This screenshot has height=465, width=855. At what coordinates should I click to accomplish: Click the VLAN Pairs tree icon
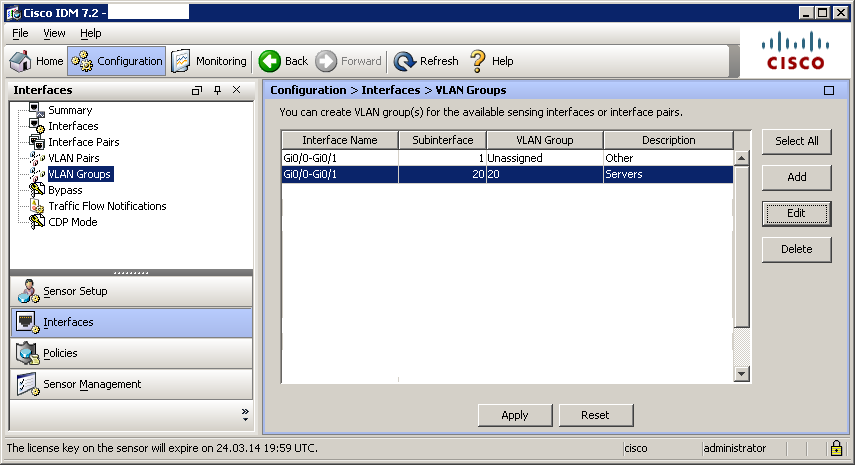point(36,158)
